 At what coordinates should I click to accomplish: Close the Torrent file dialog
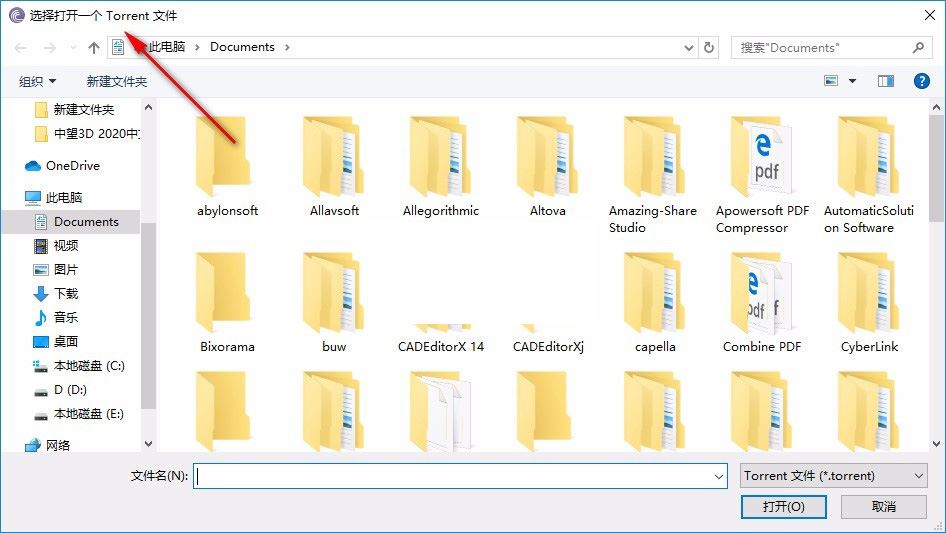tap(930, 15)
